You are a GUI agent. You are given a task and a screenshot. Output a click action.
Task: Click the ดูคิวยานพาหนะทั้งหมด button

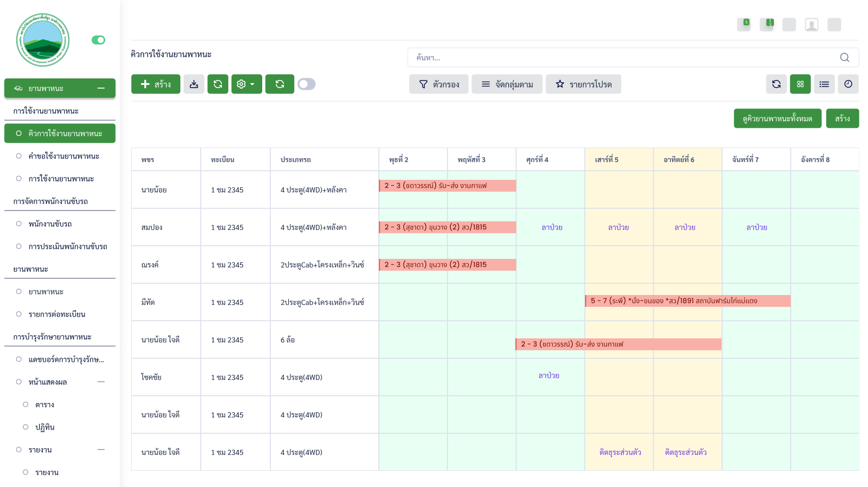(777, 118)
